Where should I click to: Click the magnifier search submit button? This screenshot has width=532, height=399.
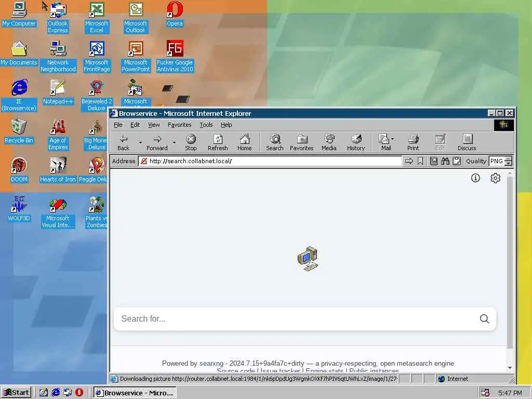click(x=485, y=319)
